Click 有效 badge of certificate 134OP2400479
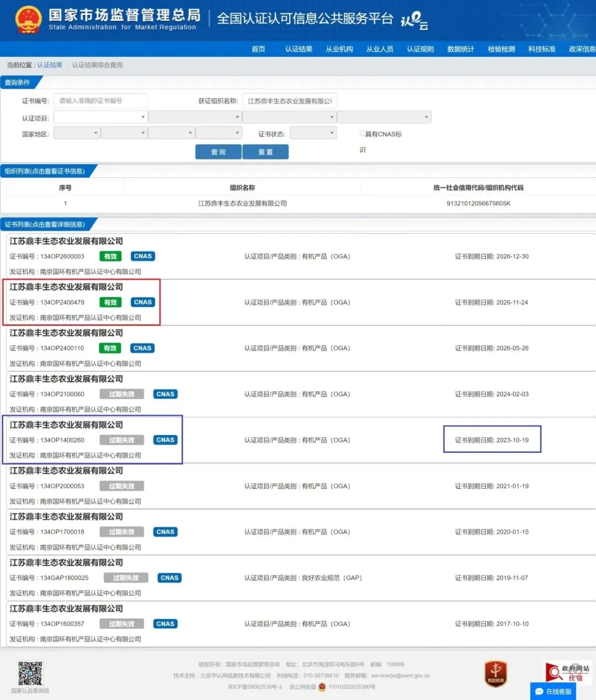 point(110,302)
